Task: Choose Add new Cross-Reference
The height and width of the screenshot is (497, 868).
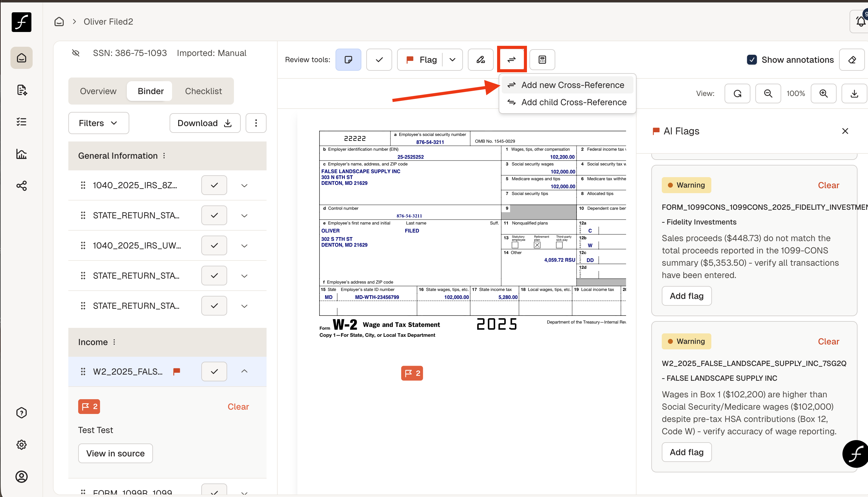Action: coord(567,85)
